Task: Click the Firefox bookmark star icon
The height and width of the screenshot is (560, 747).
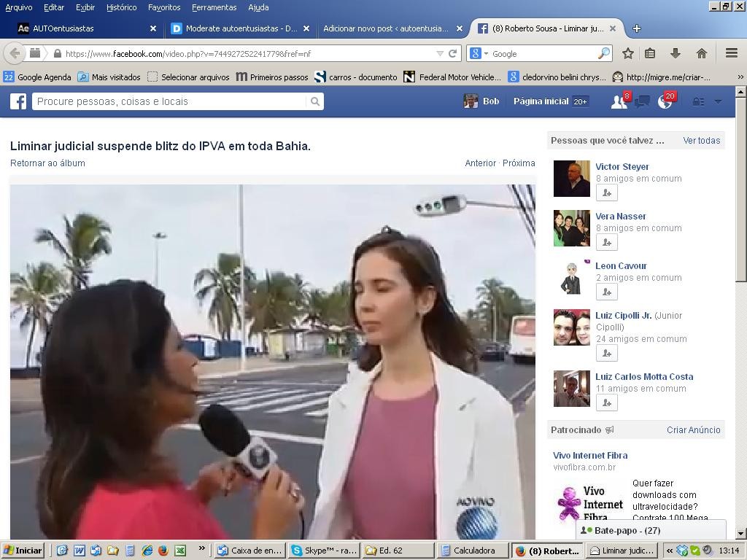Action: point(627,53)
